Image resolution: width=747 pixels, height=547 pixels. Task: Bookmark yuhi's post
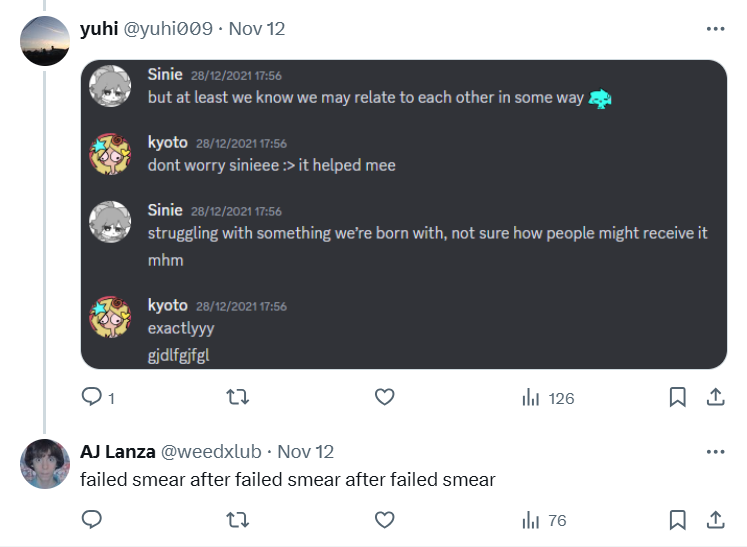(677, 397)
